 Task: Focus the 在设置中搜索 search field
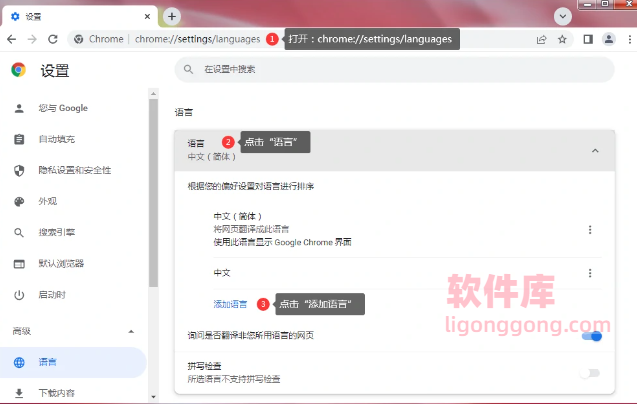point(394,70)
